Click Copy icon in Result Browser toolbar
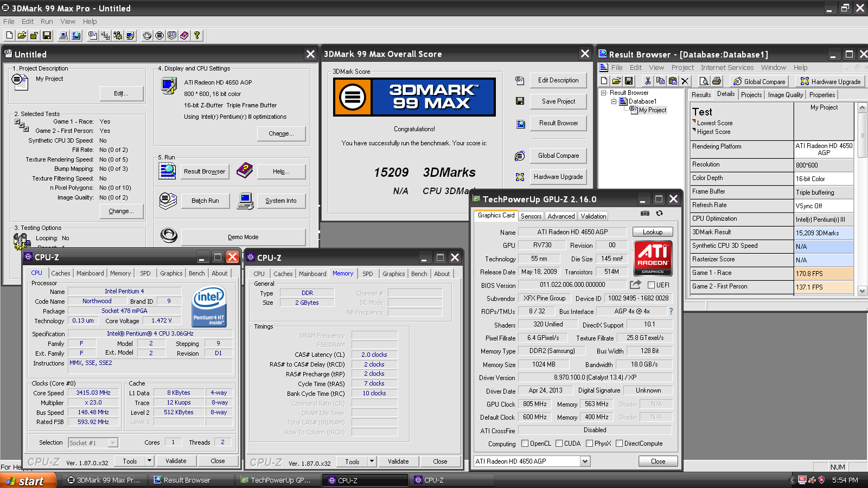The image size is (868, 488). tap(660, 81)
